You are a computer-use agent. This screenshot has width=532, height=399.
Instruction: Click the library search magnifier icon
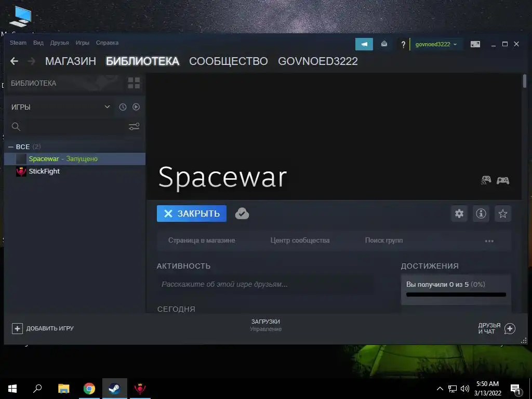[16, 127]
